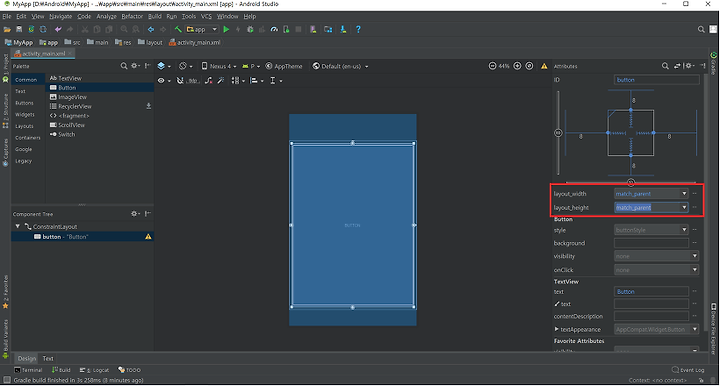Image resolution: width=720 pixels, height=386 pixels.
Task: Click the Debug app bug icon
Action: [x=250, y=29]
